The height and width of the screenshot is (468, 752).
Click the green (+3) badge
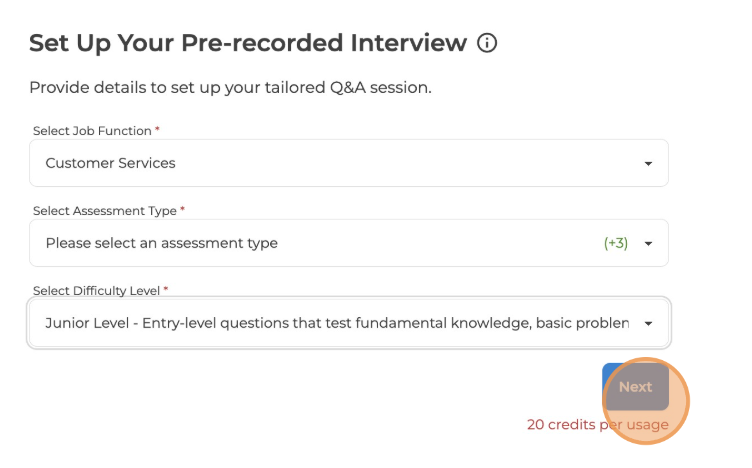coord(616,243)
